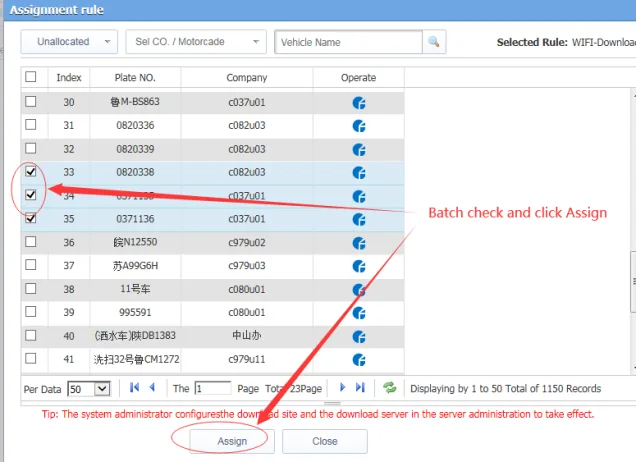Open the Per Data 50 dropdown
The width and height of the screenshot is (636, 462).
tap(89, 389)
